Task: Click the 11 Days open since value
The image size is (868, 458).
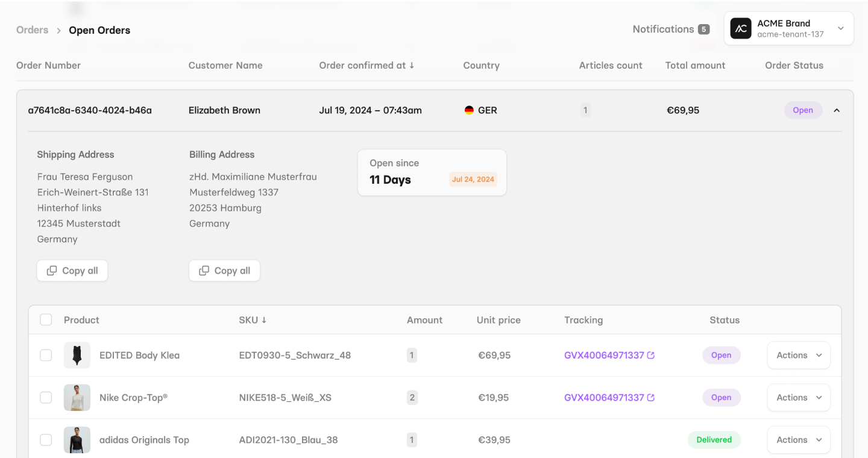Action: 390,180
